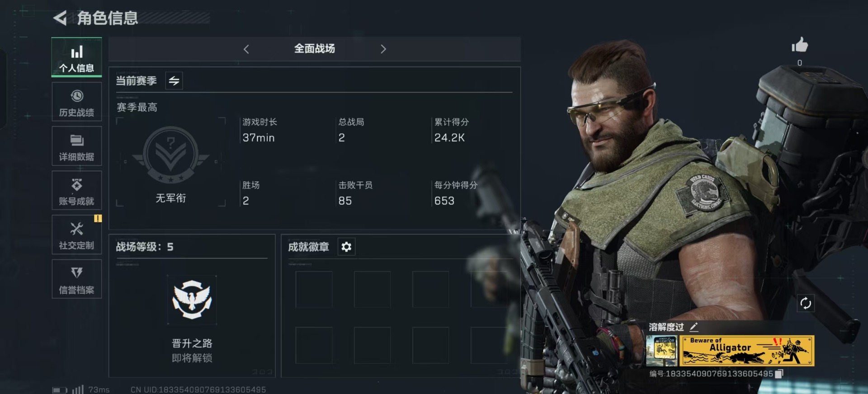Open the 晋升之路 eagle emblem
This screenshot has width=868, height=394.
click(192, 300)
